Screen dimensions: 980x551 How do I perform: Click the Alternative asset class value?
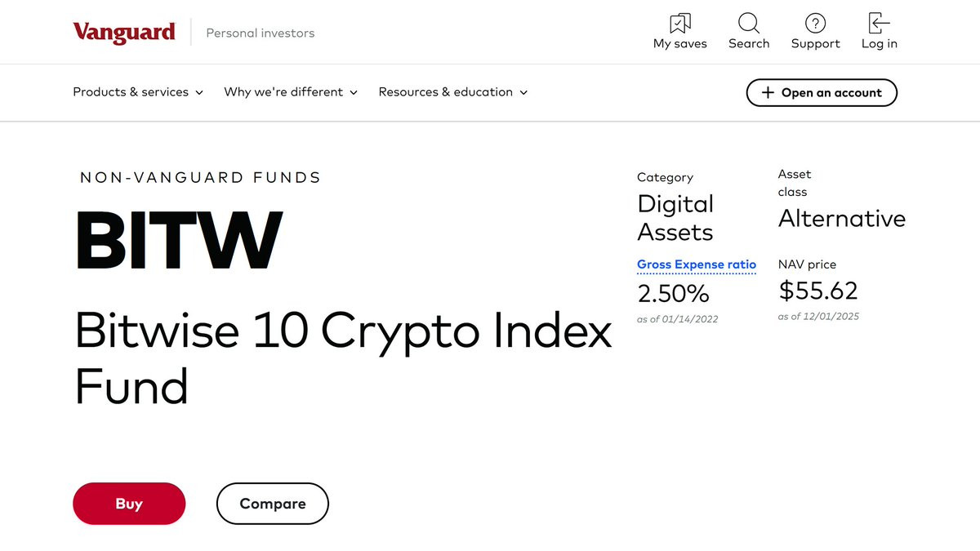point(842,219)
